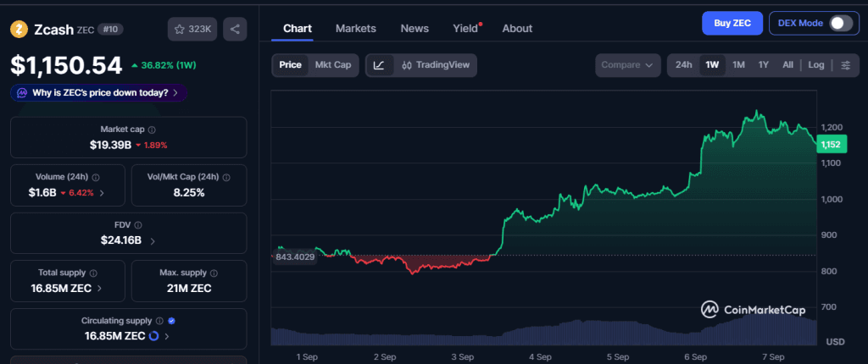Open 'Why is ZEC's price down today?' link
Viewport: 868px width, 364px height.
[x=100, y=93]
